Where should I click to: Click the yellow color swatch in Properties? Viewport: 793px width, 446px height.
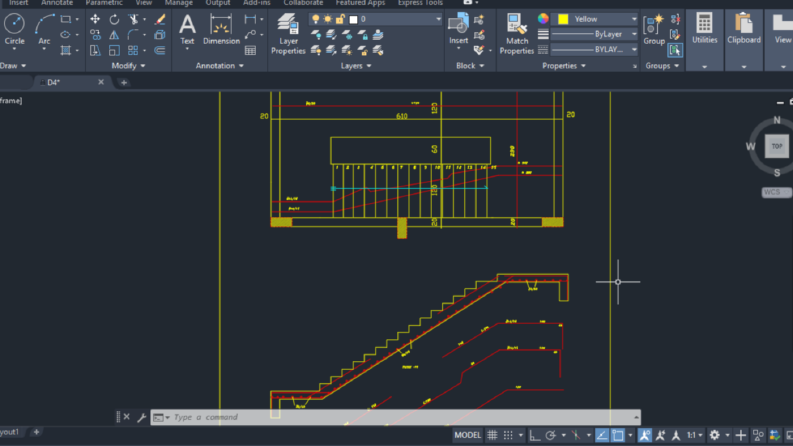coord(563,19)
